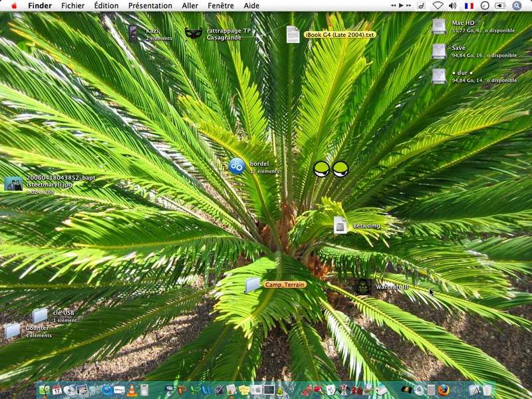
Task: Click the green cartoon eyes icon
Action: [x=331, y=169]
